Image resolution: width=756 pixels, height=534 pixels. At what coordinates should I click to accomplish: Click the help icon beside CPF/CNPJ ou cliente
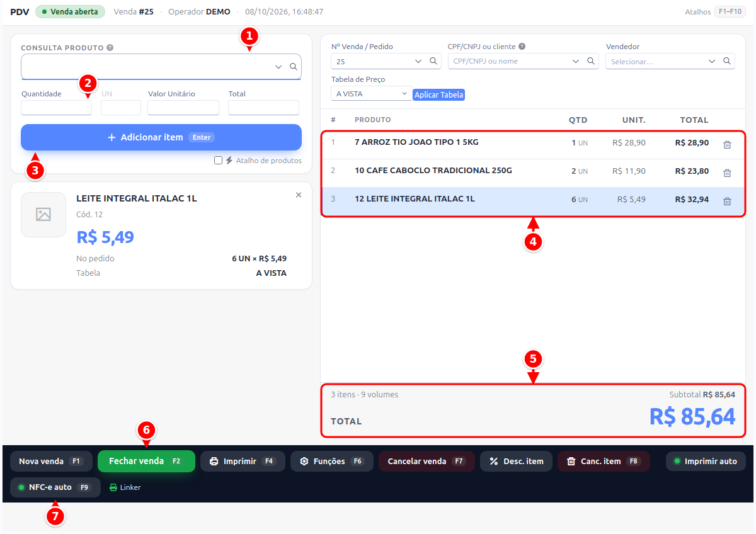click(522, 47)
